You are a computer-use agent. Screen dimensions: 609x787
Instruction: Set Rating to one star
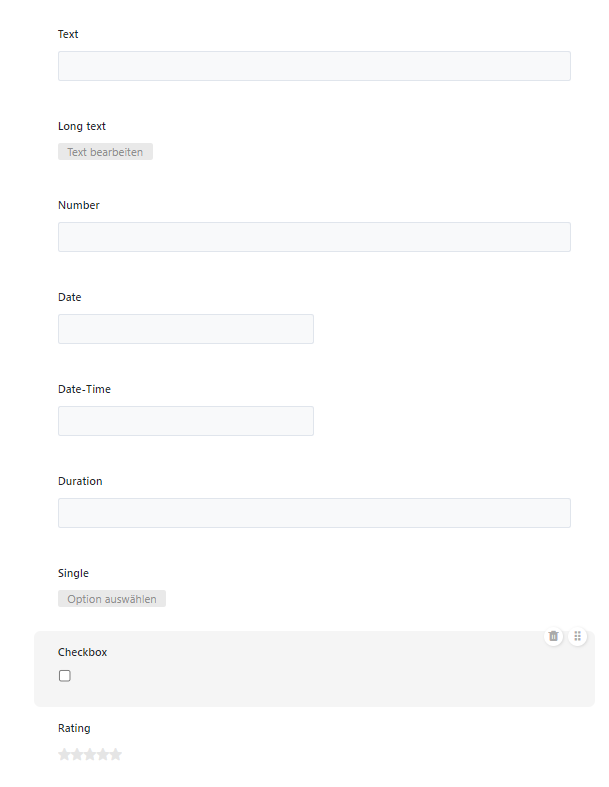(65, 754)
